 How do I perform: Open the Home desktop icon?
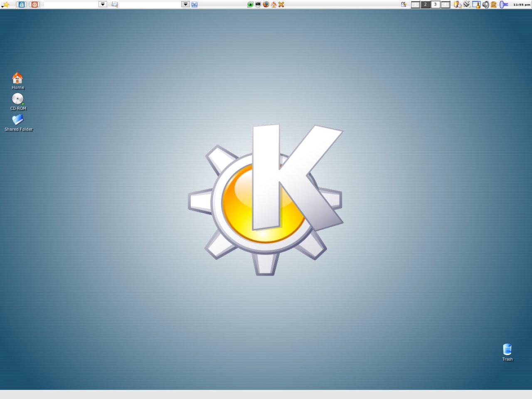[x=17, y=81]
